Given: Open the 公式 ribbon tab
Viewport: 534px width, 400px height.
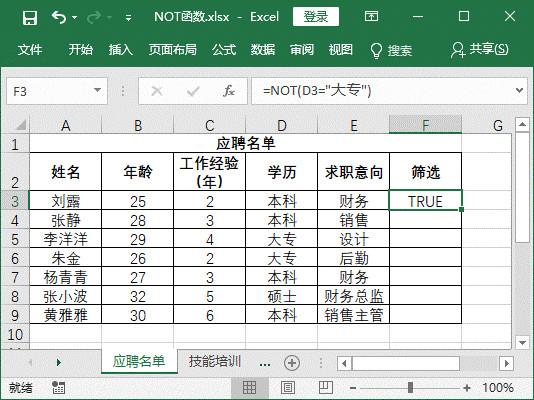Looking at the screenshot, I should click(x=224, y=50).
